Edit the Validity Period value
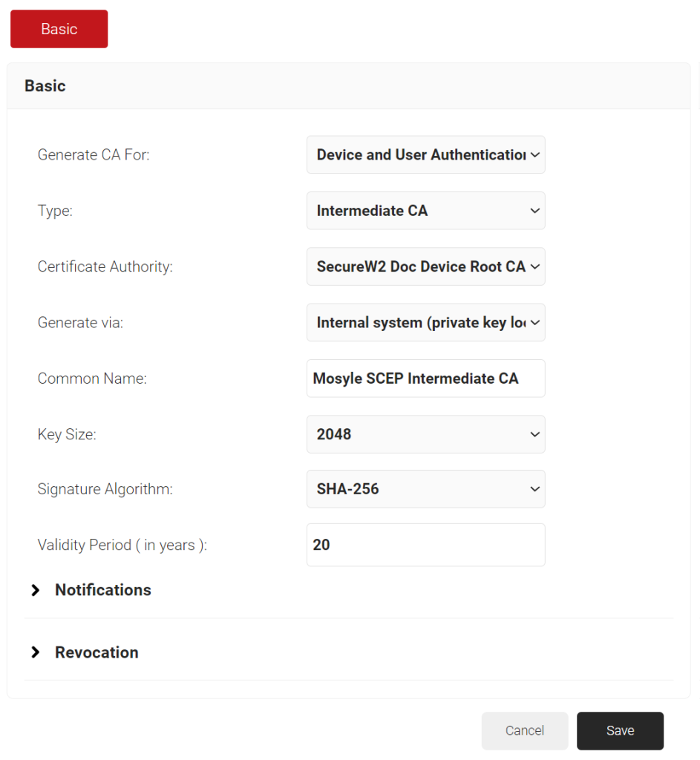Screen dimensions: 700x760 click(425, 545)
